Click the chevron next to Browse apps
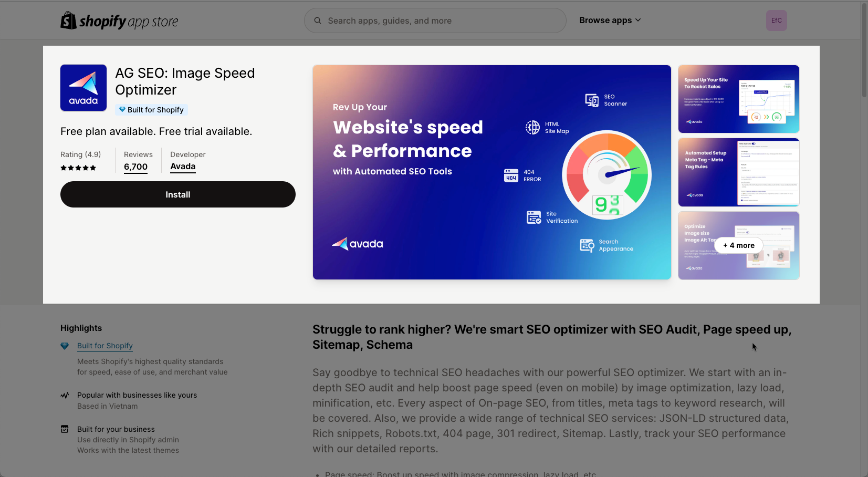The image size is (868, 477). (x=638, y=20)
